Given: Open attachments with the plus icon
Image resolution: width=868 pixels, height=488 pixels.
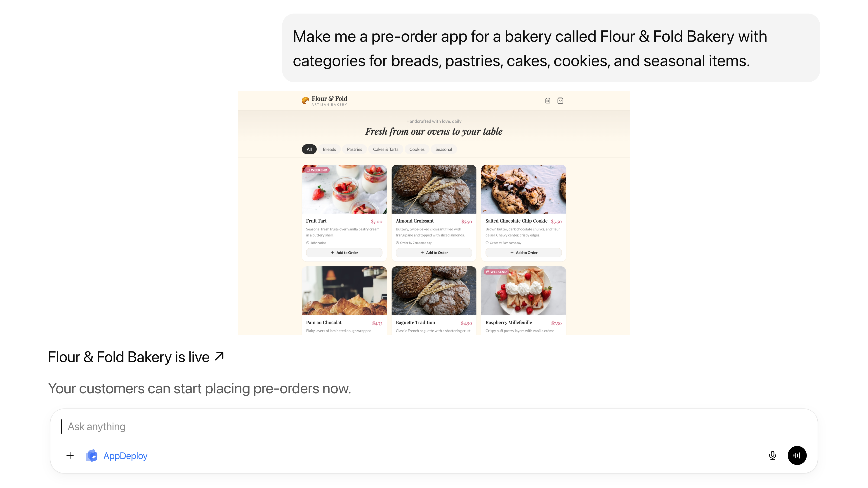Looking at the screenshot, I should (70, 455).
